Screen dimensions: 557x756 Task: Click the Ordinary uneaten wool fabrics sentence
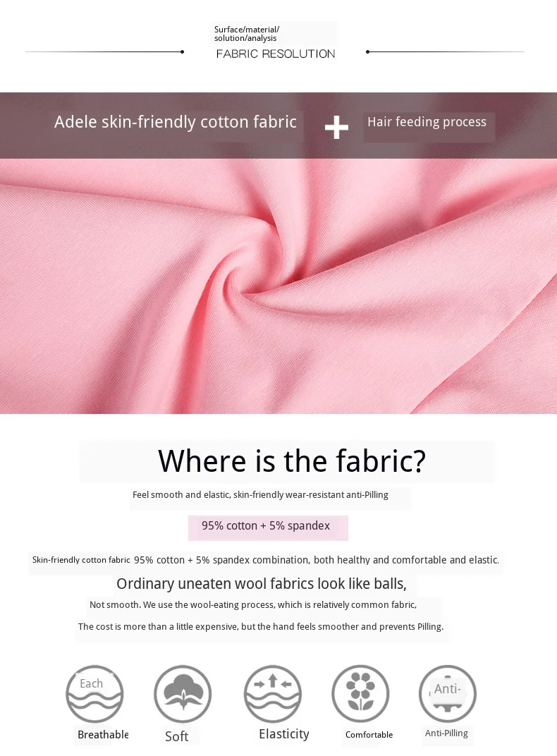tap(262, 584)
